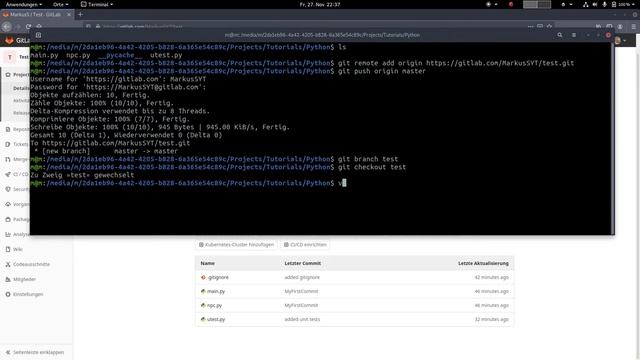
Task: Click 'added unit tests' commit message
Action: click(x=302, y=319)
